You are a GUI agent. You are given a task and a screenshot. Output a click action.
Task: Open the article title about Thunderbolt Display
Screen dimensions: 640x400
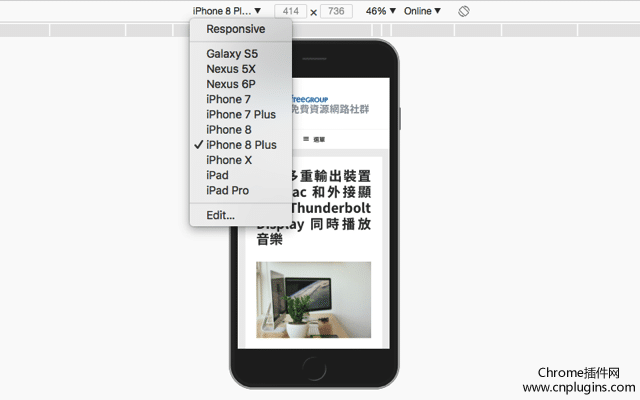[313, 208]
